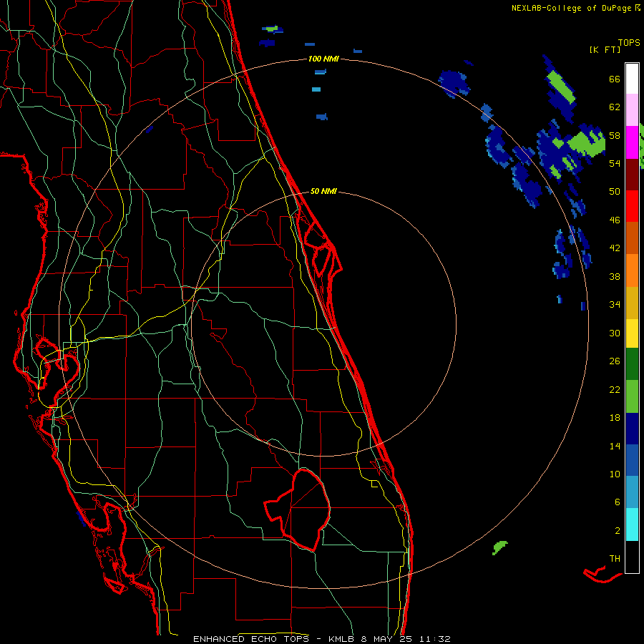Screen dimensions: 644x644
Task: Click the 6 value on the scale
Action: tap(618, 502)
